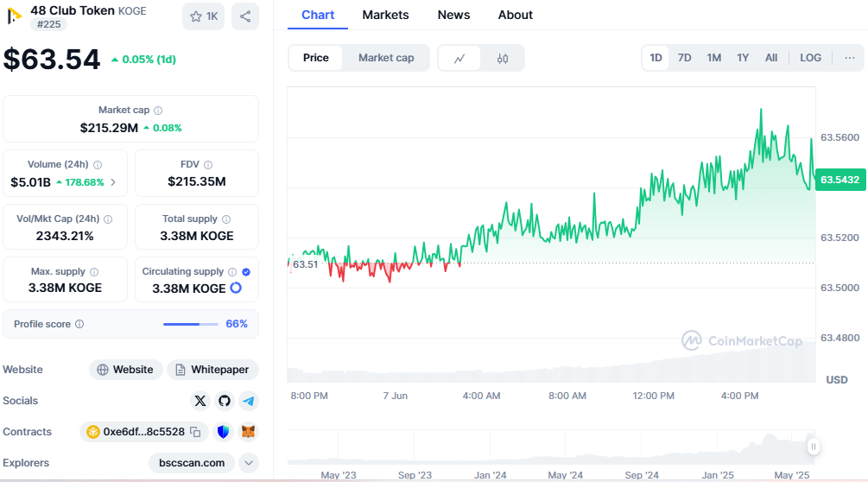
Task: Click the Profile score info icon
Action: pyautogui.click(x=79, y=324)
